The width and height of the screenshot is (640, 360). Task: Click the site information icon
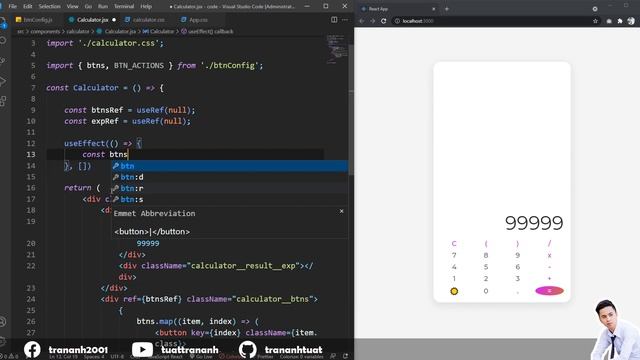[x=397, y=21]
